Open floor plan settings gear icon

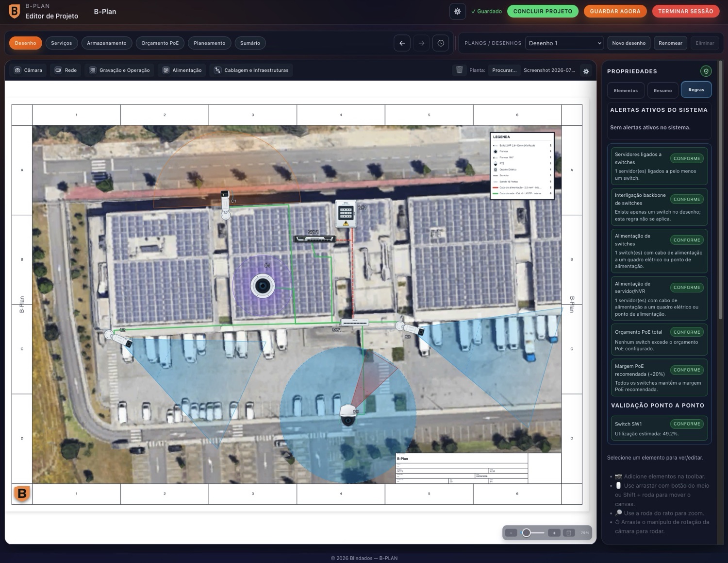pyautogui.click(x=586, y=71)
